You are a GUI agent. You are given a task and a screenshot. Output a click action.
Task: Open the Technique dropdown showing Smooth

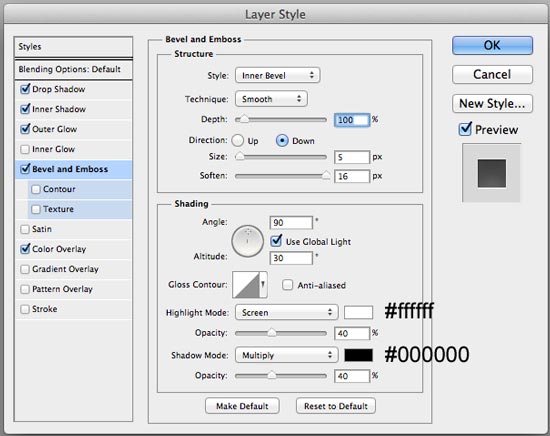[x=271, y=99]
